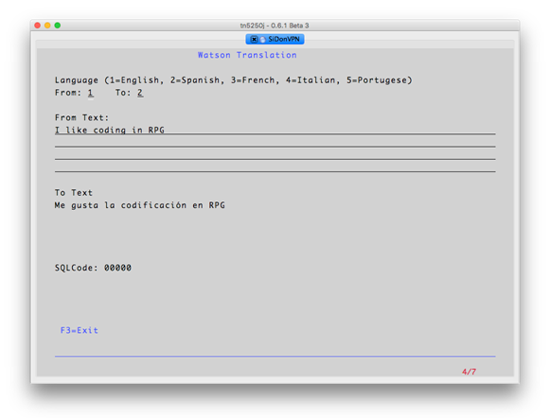The width and height of the screenshot is (550, 420).
Task: Place cursor in fourth From Text line
Action: [275, 168]
